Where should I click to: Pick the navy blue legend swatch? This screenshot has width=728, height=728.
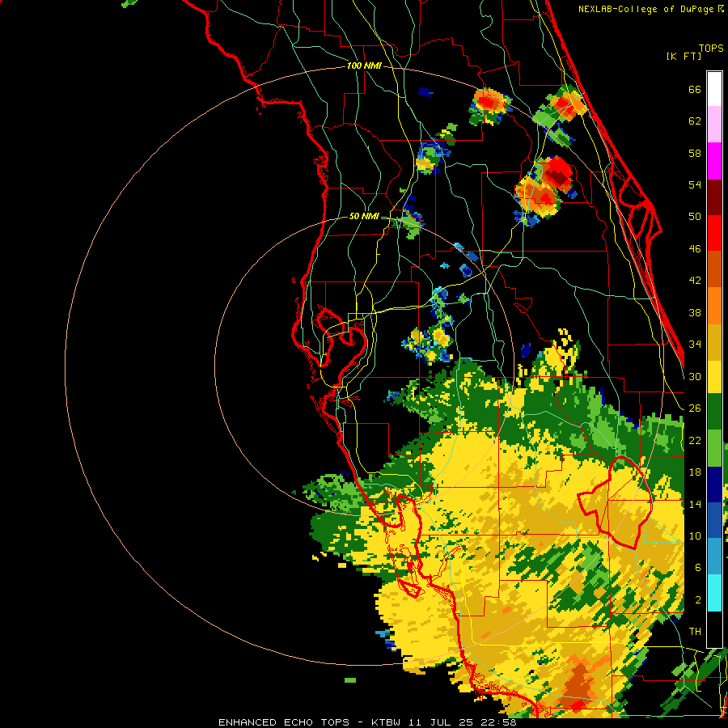pos(714,485)
